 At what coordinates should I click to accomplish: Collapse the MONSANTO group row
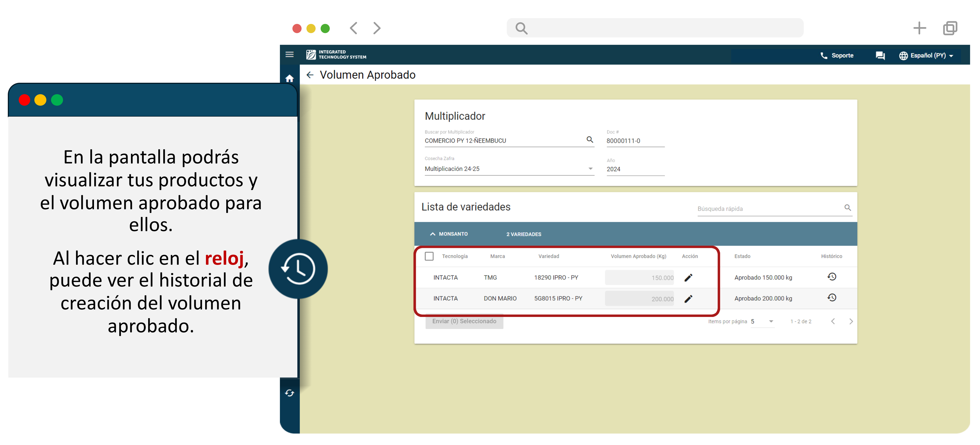click(x=432, y=234)
